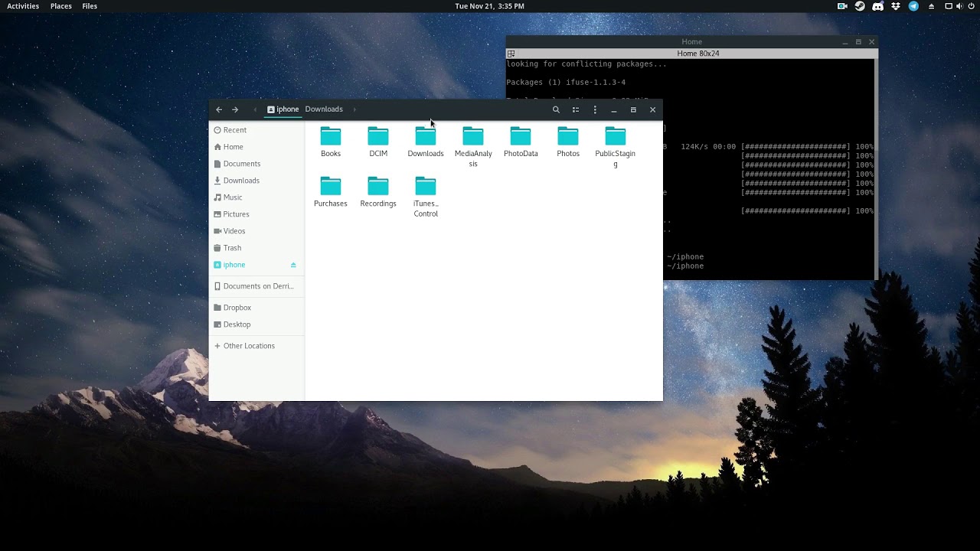Toggle list/grid view in the Files toolbar
The width and height of the screenshot is (980, 551).
576,109
